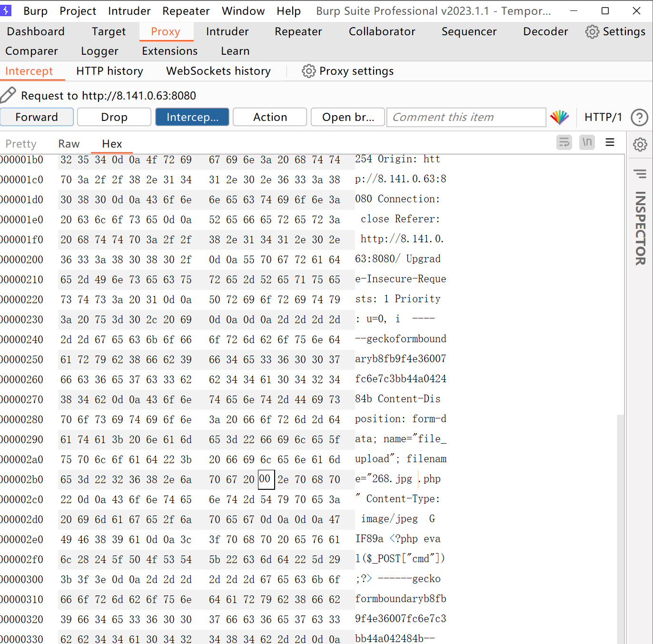Click ASCII text 'close Referer:'
This screenshot has width=653, height=644.
400,219
